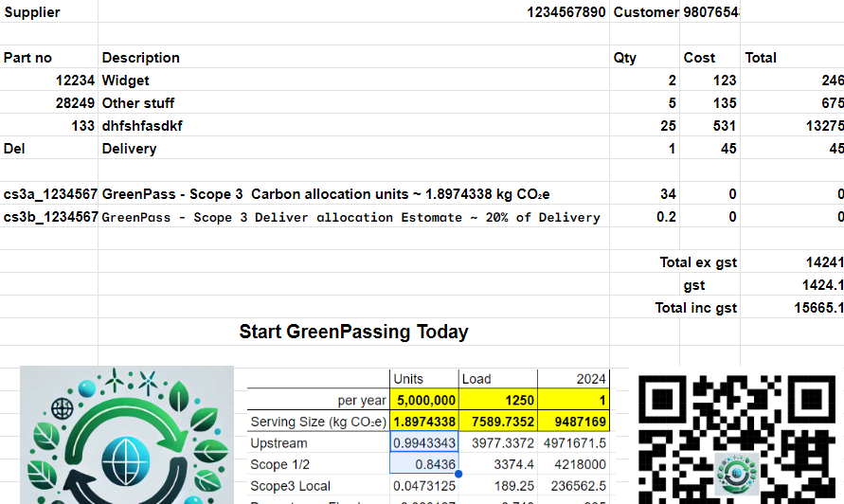The image size is (844, 504).
Task: Select the Upstream value 0.9943343 cell
Action: pos(424,442)
